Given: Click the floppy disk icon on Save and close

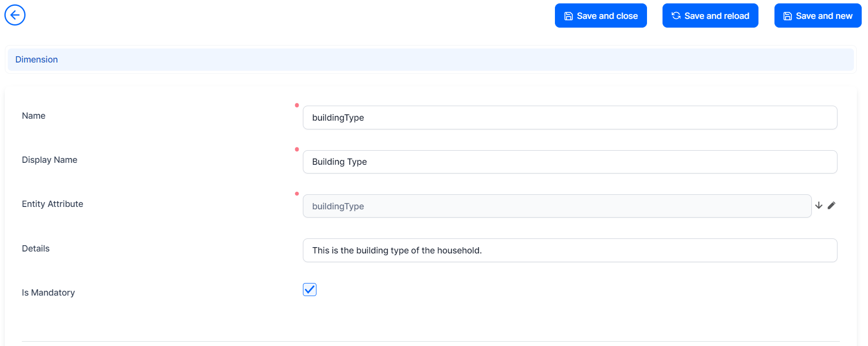Looking at the screenshot, I should [568, 16].
